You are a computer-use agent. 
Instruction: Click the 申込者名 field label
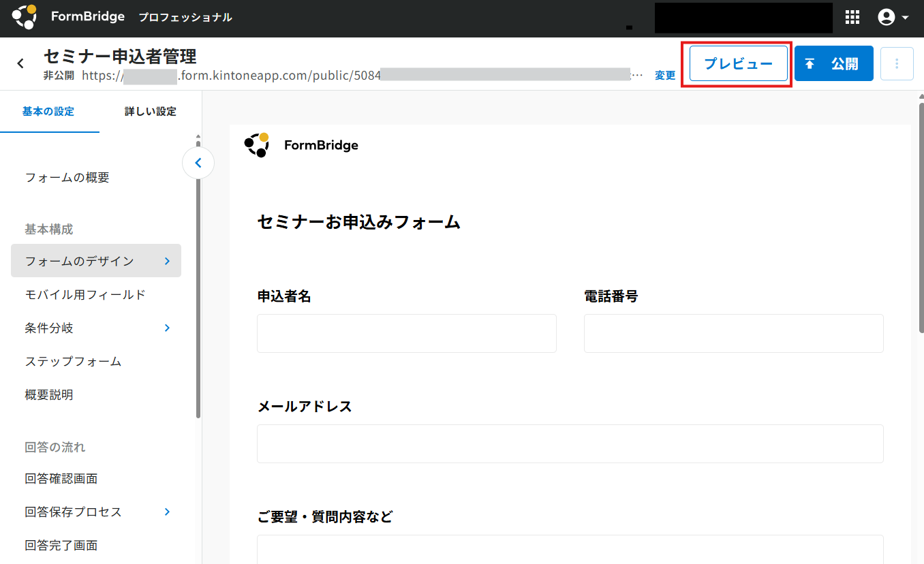click(284, 296)
